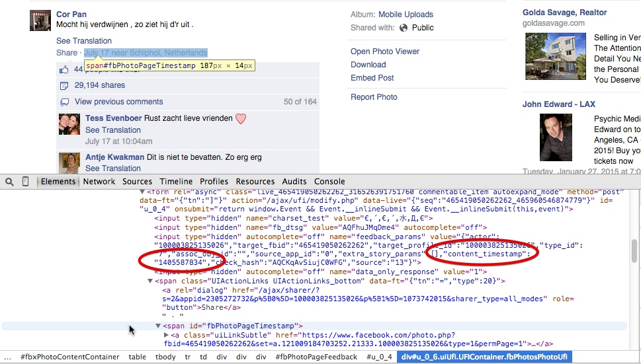Click the Like thumbs-up icon

[64, 69]
